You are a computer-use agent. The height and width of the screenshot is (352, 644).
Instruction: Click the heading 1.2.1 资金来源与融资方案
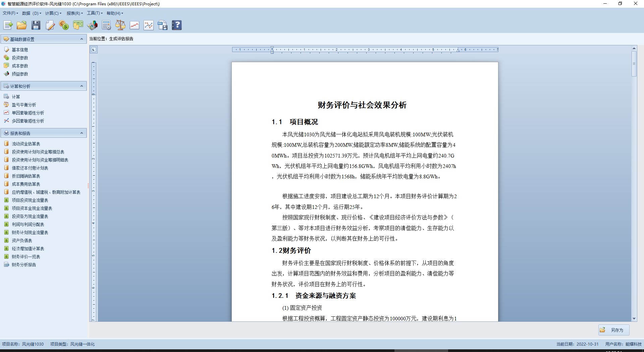314,296
